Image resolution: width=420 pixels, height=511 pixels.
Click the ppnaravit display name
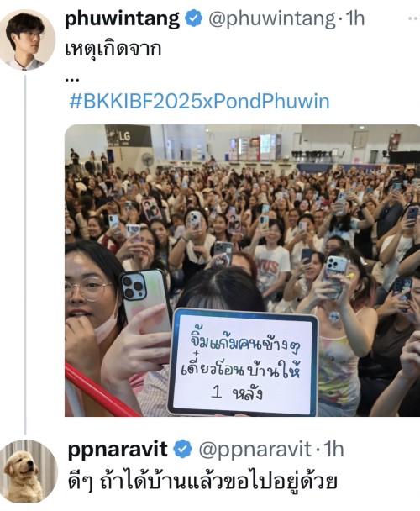point(118,450)
